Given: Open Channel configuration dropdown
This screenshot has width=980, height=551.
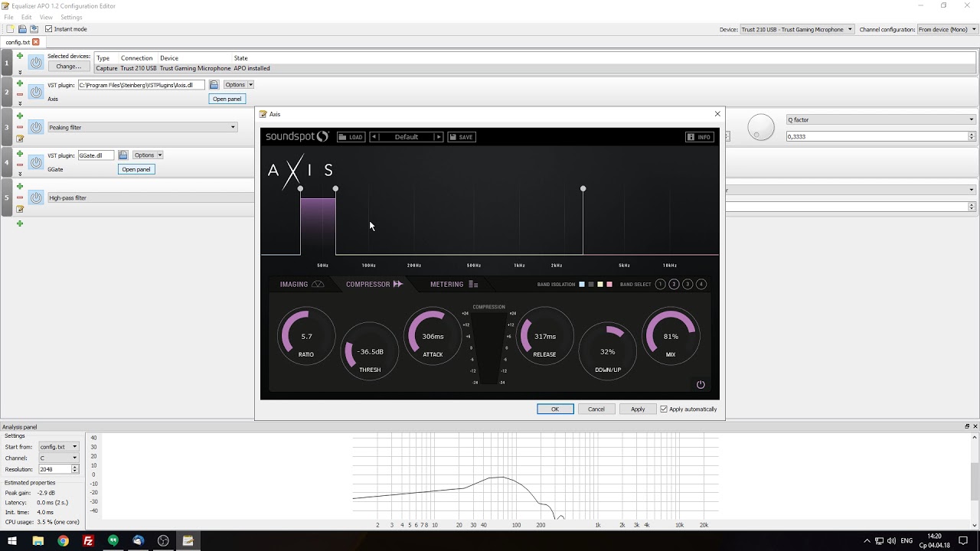Looking at the screenshot, I should [947, 30].
